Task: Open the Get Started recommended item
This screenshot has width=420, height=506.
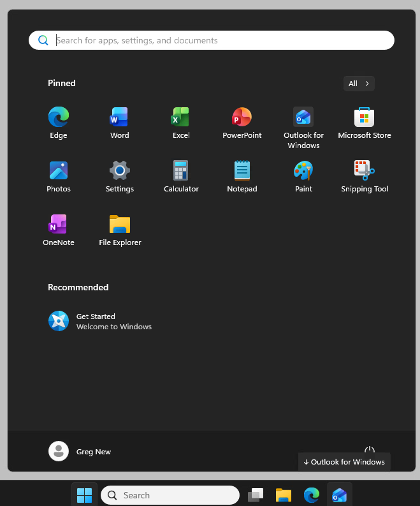Action: (x=100, y=321)
